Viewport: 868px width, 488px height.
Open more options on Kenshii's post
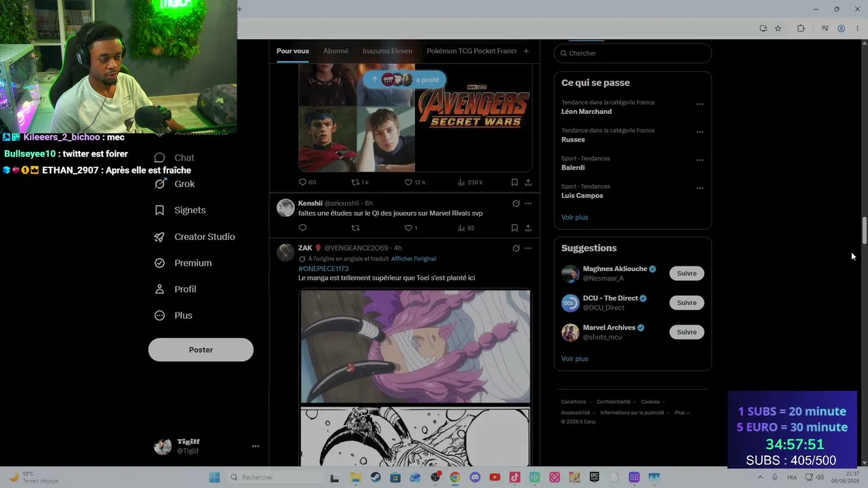click(528, 203)
